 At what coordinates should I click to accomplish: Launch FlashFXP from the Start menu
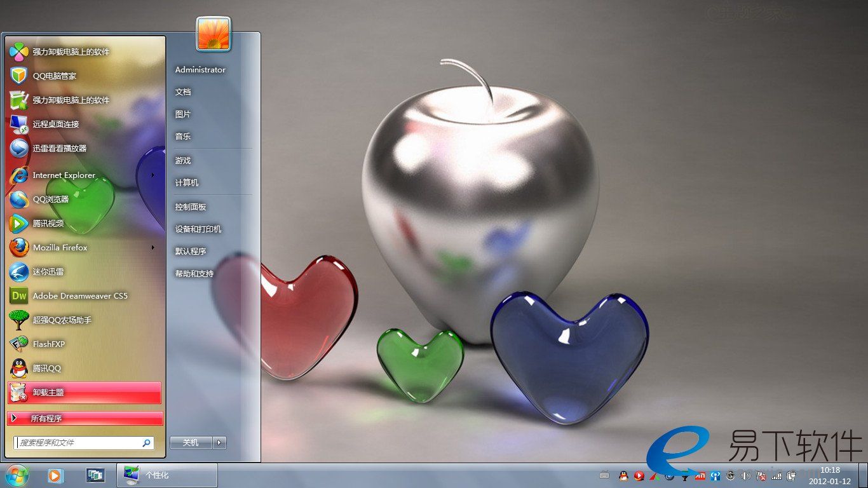point(84,344)
